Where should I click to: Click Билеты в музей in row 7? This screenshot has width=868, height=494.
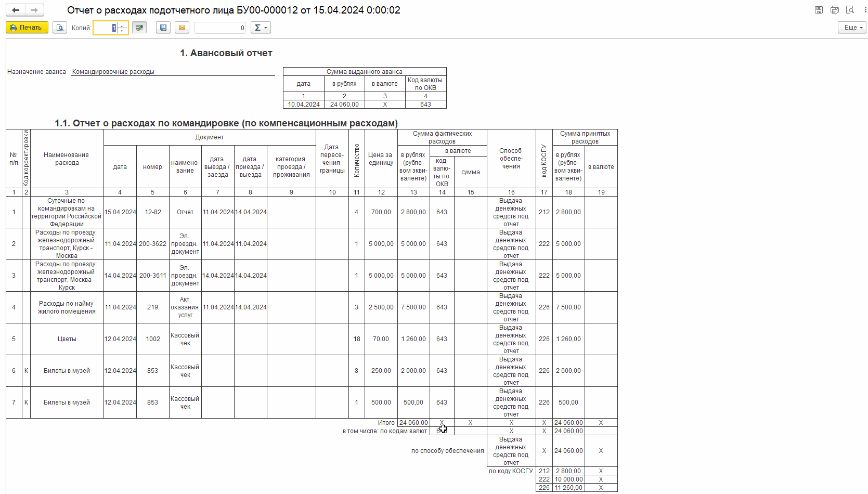pos(67,402)
